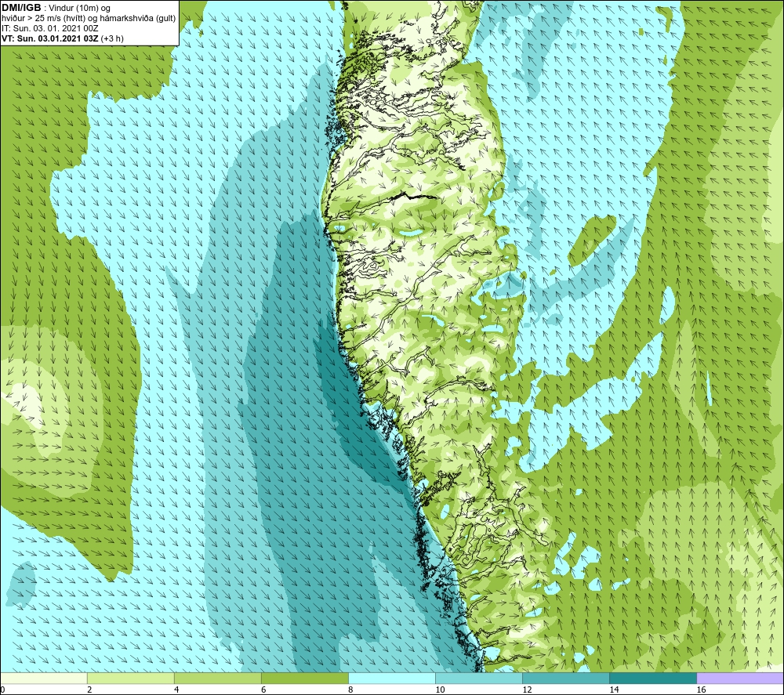Click the 10–12 m/s turquoise swatch
Image resolution: width=784 pixels, height=695 pixels.
point(479,679)
